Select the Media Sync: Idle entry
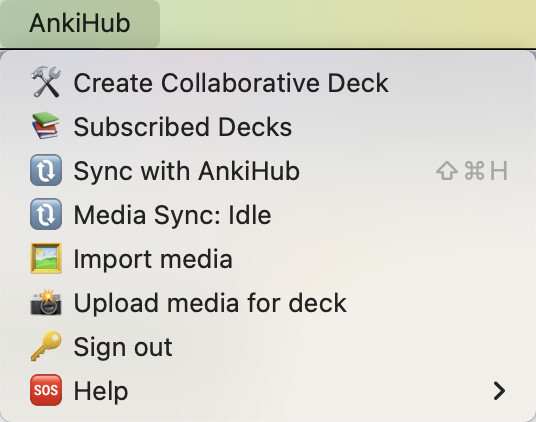Image resolution: width=536 pixels, height=422 pixels. 268,215
